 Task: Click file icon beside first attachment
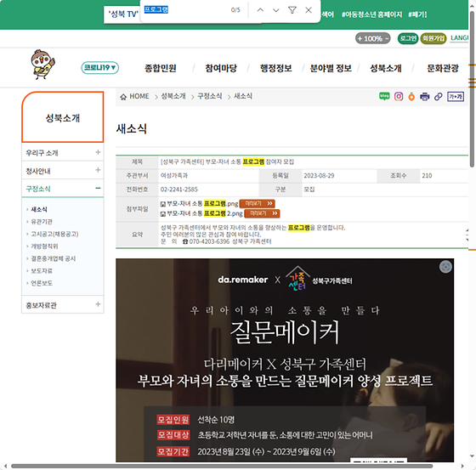tap(163, 204)
